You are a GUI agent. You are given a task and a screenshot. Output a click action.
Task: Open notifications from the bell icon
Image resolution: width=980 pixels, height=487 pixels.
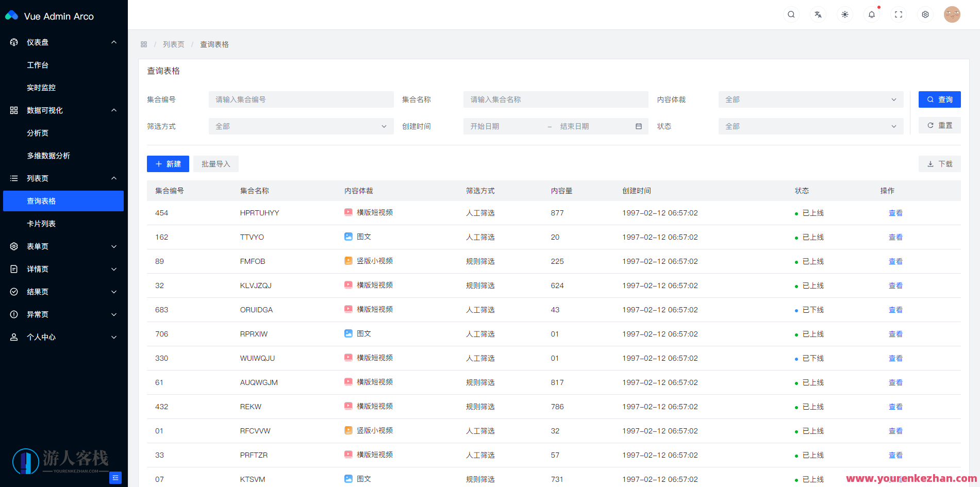[x=872, y=14]
